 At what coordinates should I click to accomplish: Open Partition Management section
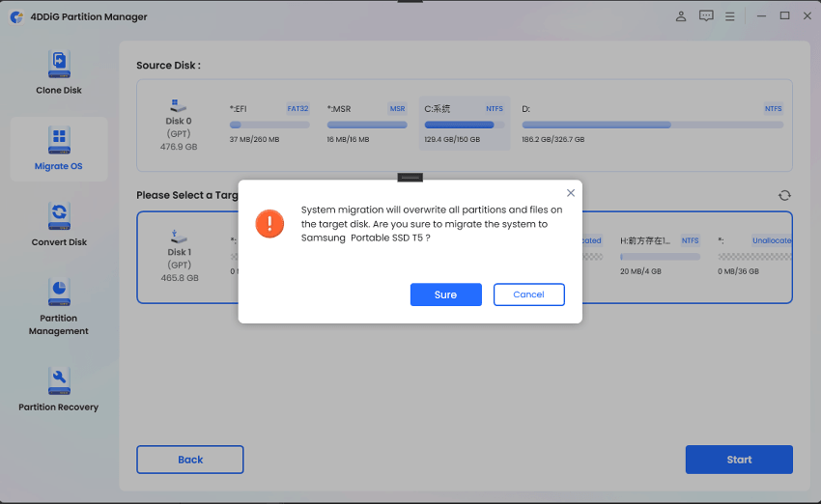tap(59, 307)
